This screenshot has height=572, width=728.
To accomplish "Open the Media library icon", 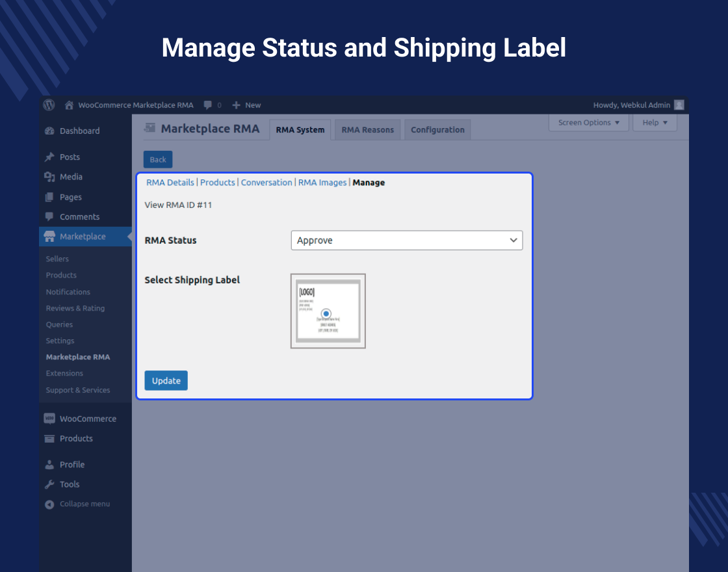I will tap(50, 176).
